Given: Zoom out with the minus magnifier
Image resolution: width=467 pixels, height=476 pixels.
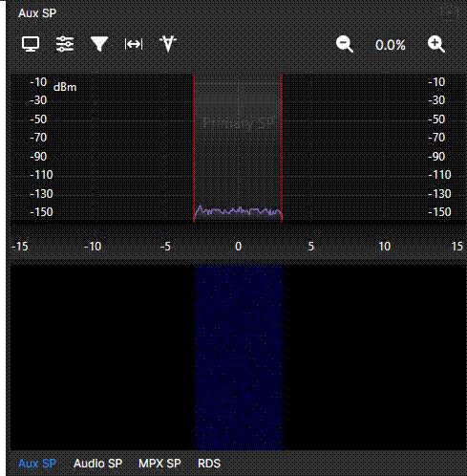Looking at the screenshot, I should click(x=345, y=44).
